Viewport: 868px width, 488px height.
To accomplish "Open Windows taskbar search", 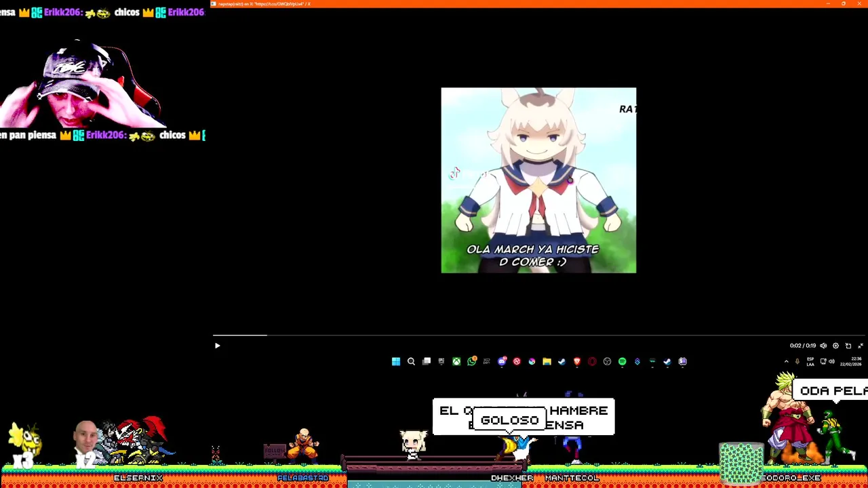I will 411,361.
